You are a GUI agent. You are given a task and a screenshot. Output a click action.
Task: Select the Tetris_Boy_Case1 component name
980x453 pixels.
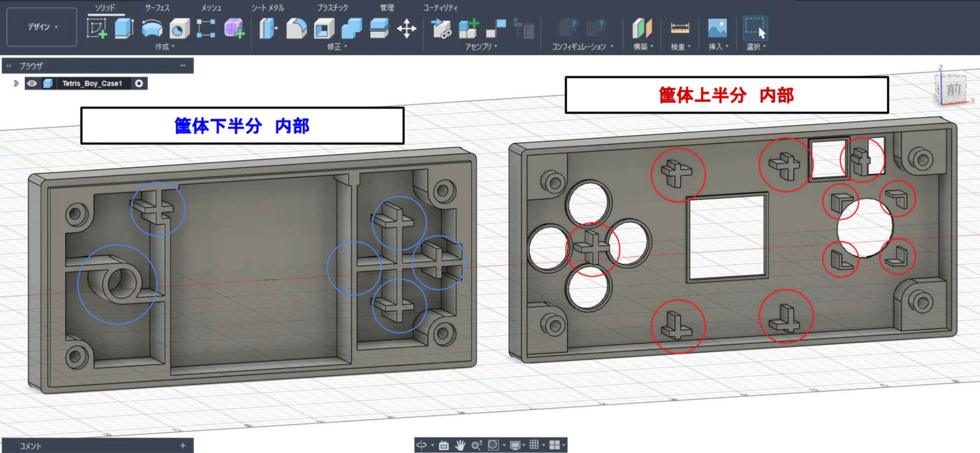coord(92,83)
